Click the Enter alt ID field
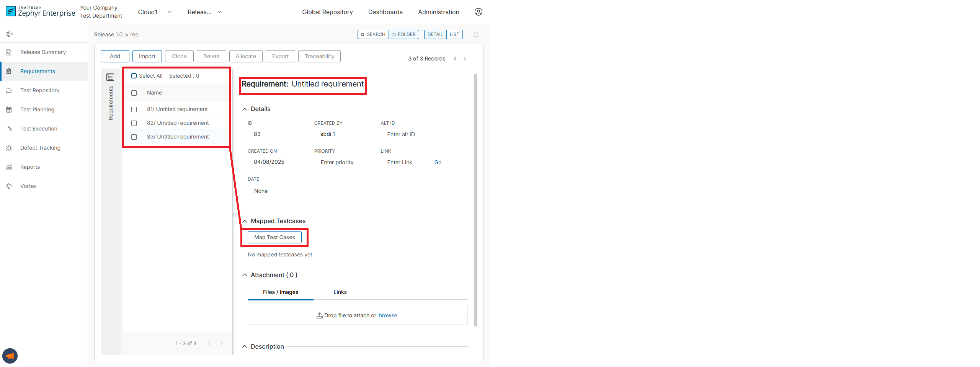The height and width of the screenshot is (367, 980). 401,134
